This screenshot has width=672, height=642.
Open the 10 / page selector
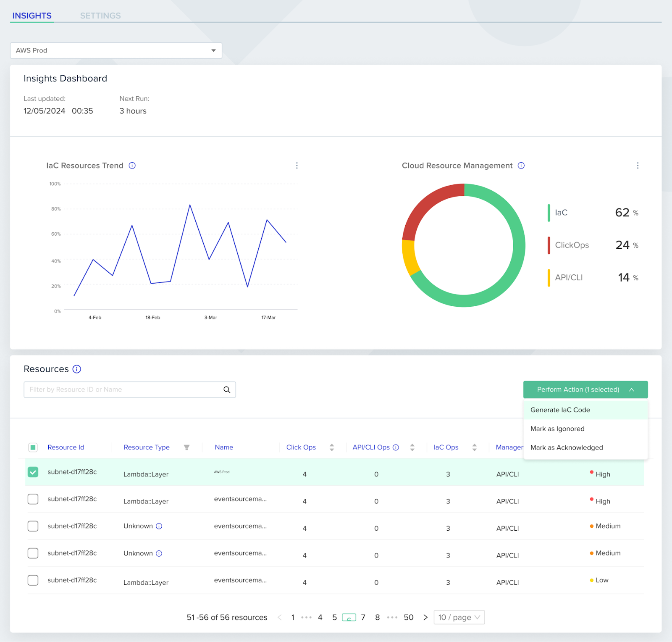coord(459,617)
